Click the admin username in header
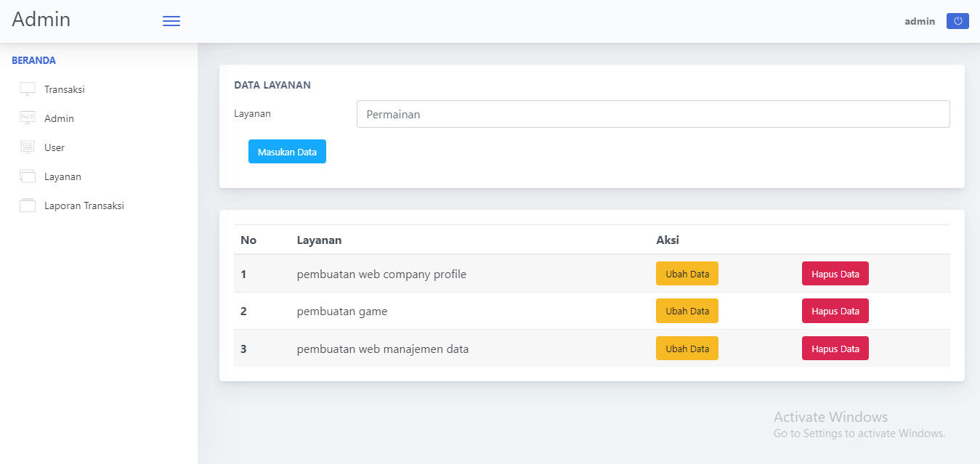The height and width of the screenshot is (464, 980). (919, 22)
